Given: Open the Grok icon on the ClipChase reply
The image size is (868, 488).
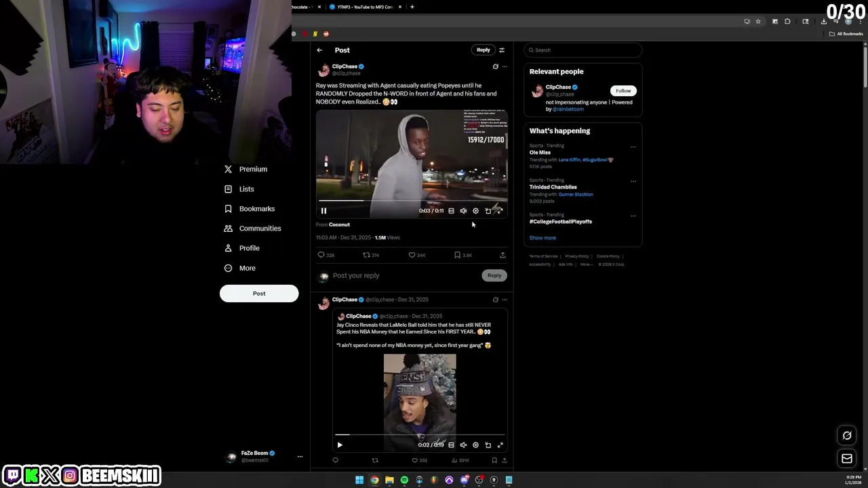Looking at the screenshot, I should coord(495,300).
